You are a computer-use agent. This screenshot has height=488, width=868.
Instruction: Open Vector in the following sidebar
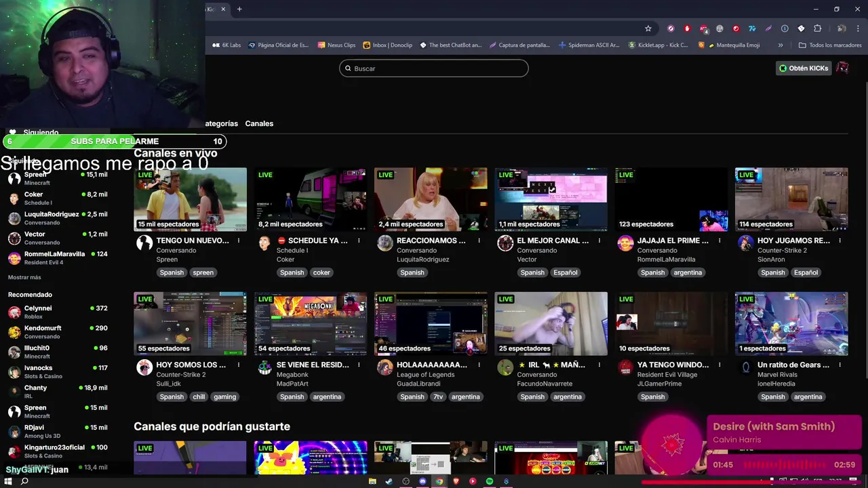[x=58, y=238]
